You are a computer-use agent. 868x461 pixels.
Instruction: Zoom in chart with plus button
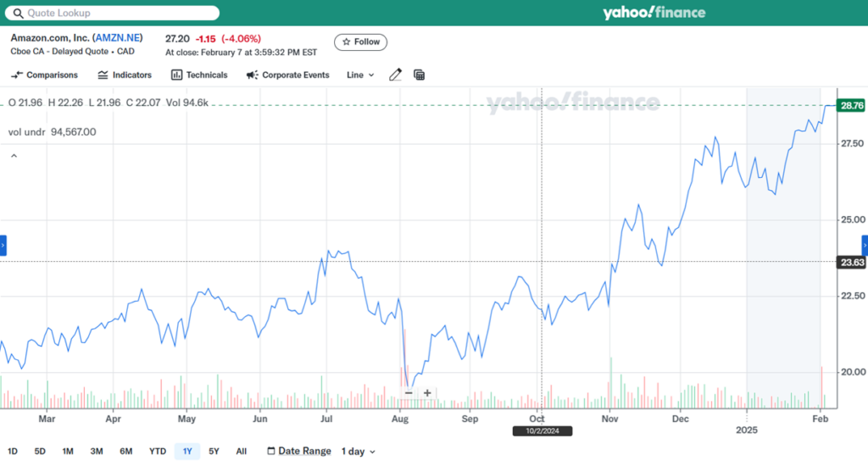(x=427, y=392)
